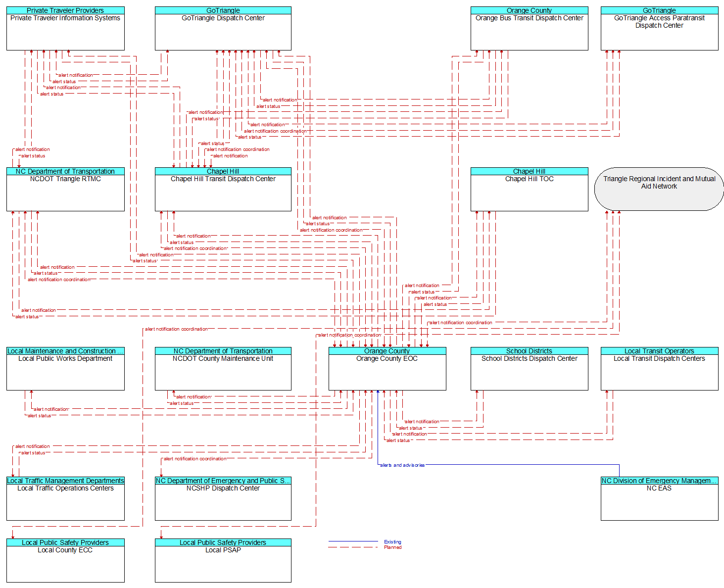The width and height of the screenshot is (724, 588).
Task: Select the Local Traffic Operations Centers node
Action: (65, 498)
